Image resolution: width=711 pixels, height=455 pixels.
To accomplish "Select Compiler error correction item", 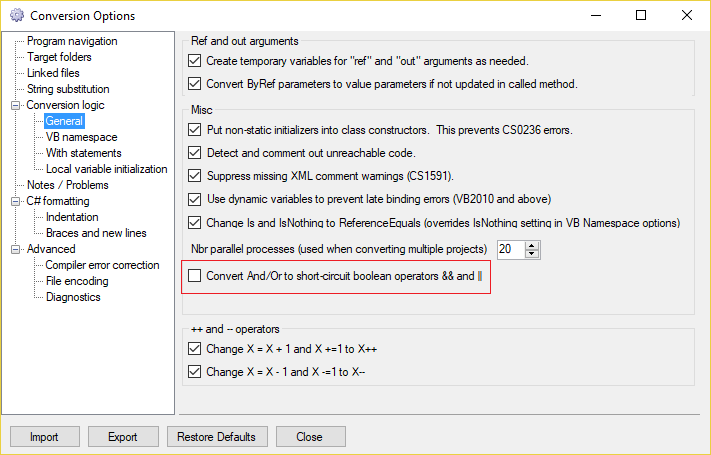I will click(x=102, y=265).
